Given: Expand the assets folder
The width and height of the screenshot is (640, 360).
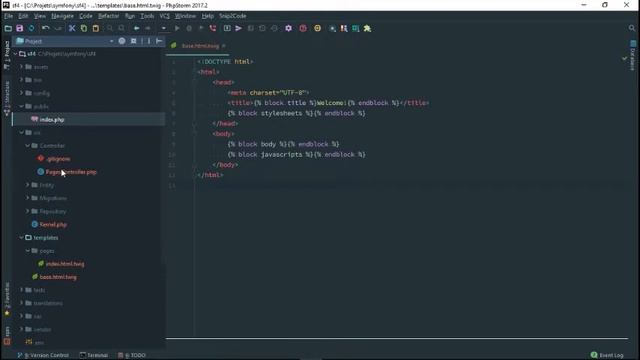Looking at the screenshot, I should pyautogui.click(x=22, y=67).
